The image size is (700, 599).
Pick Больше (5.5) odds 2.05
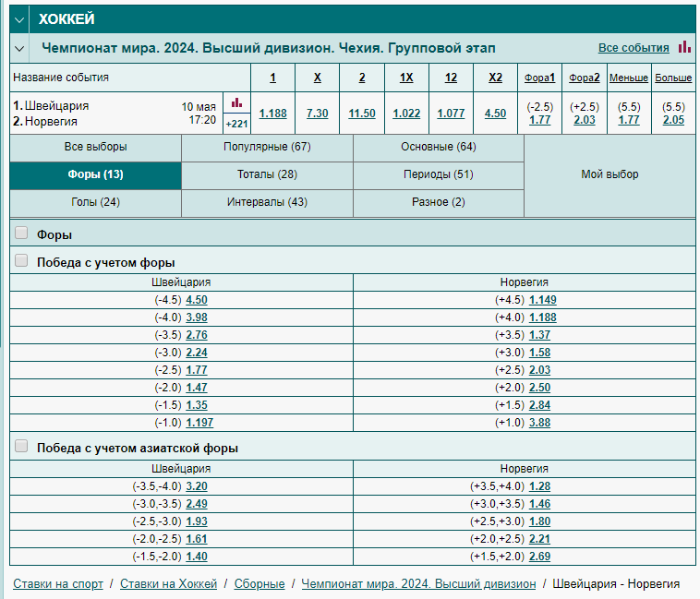click(673, 120)
